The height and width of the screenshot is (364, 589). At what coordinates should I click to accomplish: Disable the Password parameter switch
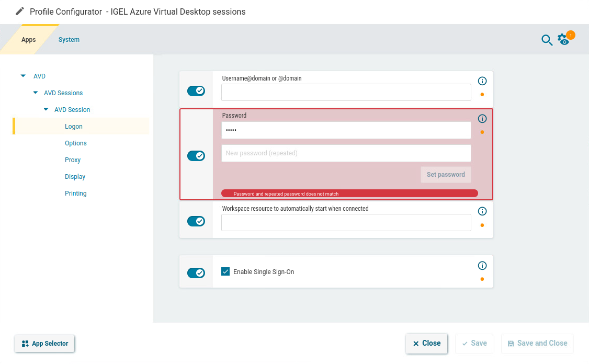(196, 156)
